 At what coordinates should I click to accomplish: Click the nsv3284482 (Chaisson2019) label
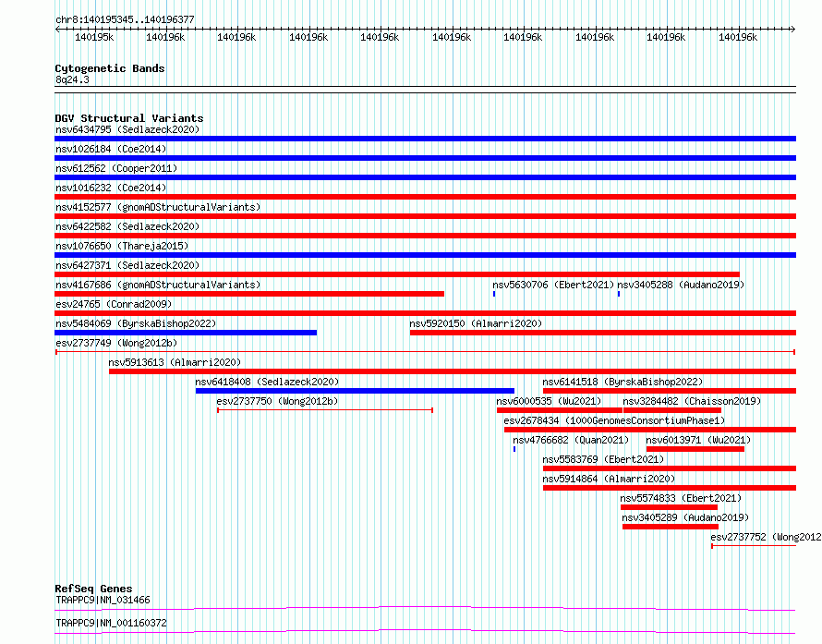pos(692,401)
